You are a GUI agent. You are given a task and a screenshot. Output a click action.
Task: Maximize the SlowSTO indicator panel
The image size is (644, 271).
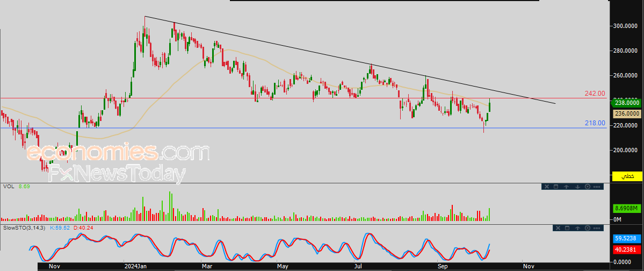(567, 228)
